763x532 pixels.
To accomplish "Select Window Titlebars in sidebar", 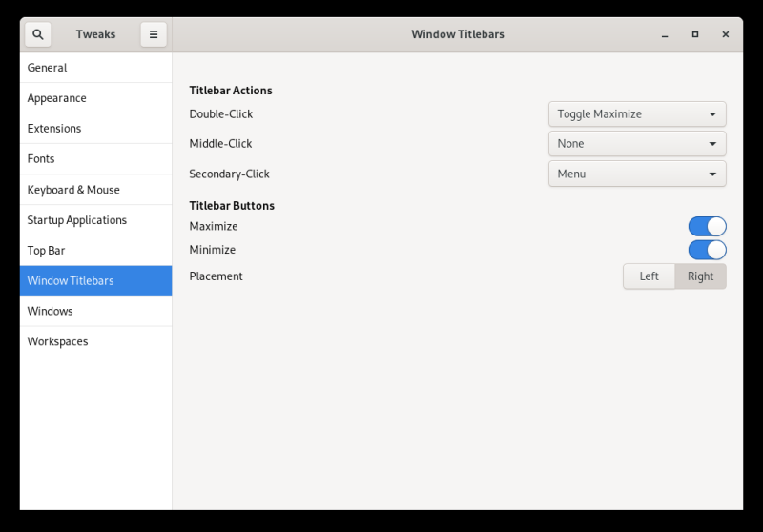I will [x=96, y=280].
